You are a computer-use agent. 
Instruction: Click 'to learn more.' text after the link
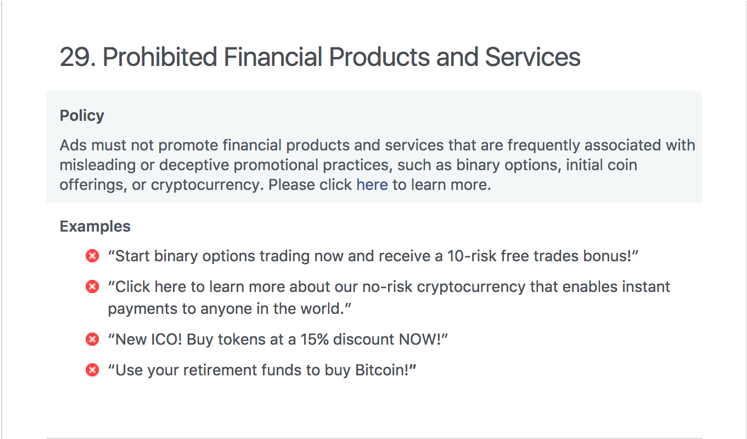tap(442, 185)
